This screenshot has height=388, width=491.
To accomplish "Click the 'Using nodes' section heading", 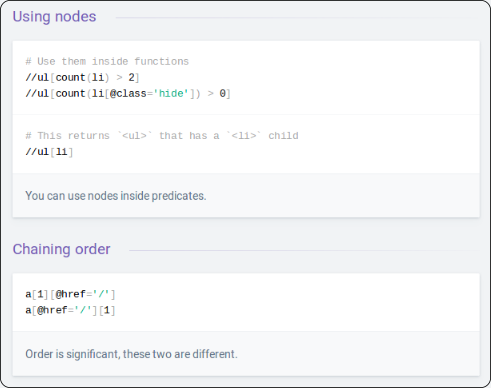I will coord(54,17).
